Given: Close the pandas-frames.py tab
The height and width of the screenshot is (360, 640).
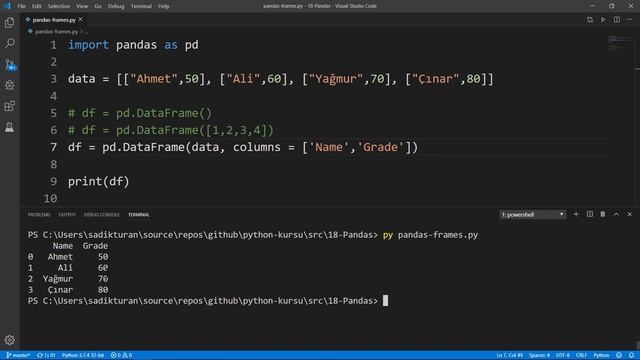Looking at the screenshot, I should [x=81, y=20].
